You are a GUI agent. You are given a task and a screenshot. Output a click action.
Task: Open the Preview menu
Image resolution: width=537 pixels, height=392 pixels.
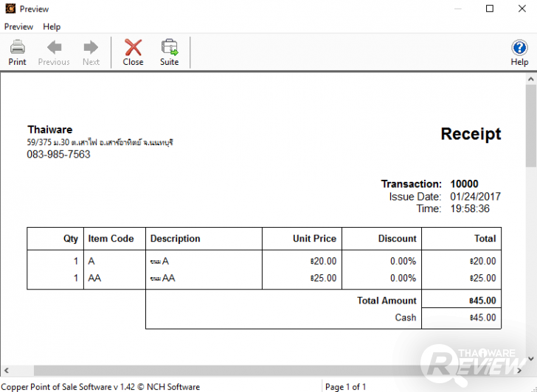point(18,27)
